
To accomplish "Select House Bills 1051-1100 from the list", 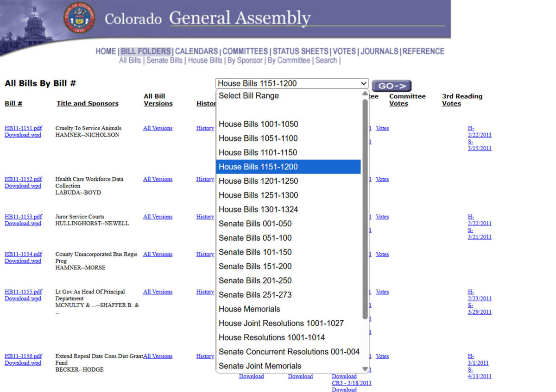I will click(x=288, y=138).
